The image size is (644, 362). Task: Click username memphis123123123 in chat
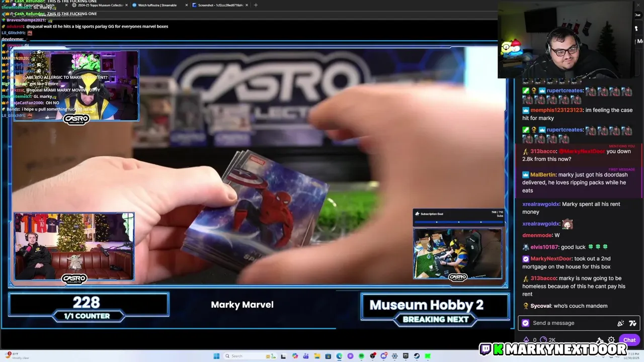(556, 110)
